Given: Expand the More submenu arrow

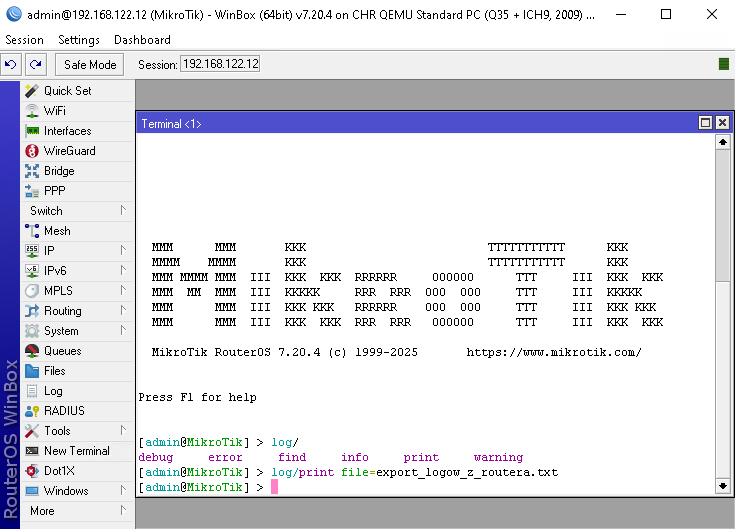Looking at the screenshot, I should (123, 510).
